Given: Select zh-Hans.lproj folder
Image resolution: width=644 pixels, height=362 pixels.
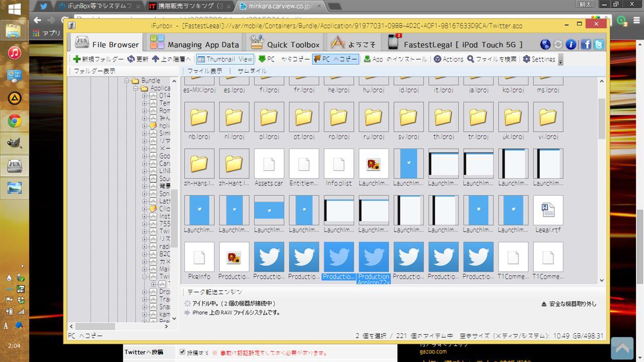Looking at the screenshot, I should [199, 168].
